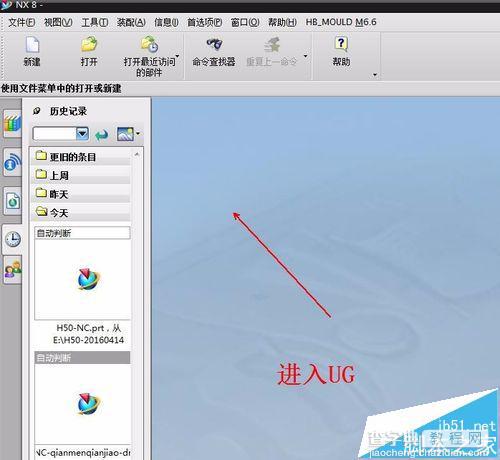This screenshot has width=500, height=460.
Task: Expand the 昨天 folder
Action: click(80, 194)
